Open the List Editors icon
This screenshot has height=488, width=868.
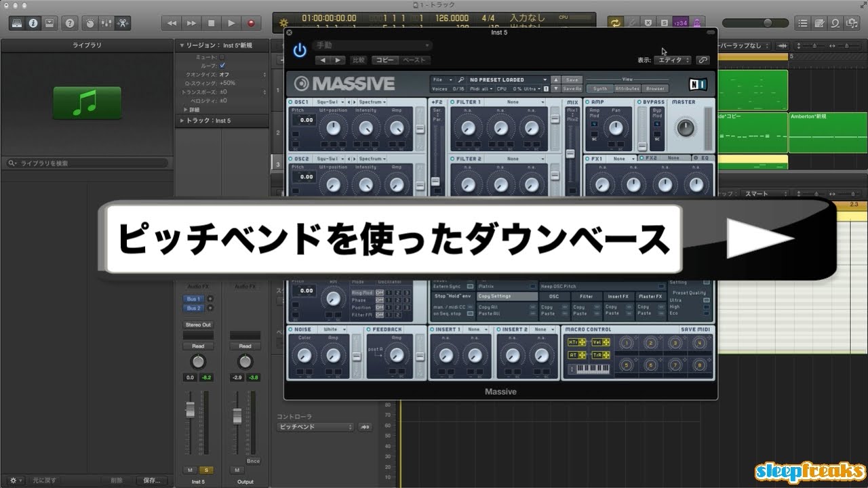803,22
